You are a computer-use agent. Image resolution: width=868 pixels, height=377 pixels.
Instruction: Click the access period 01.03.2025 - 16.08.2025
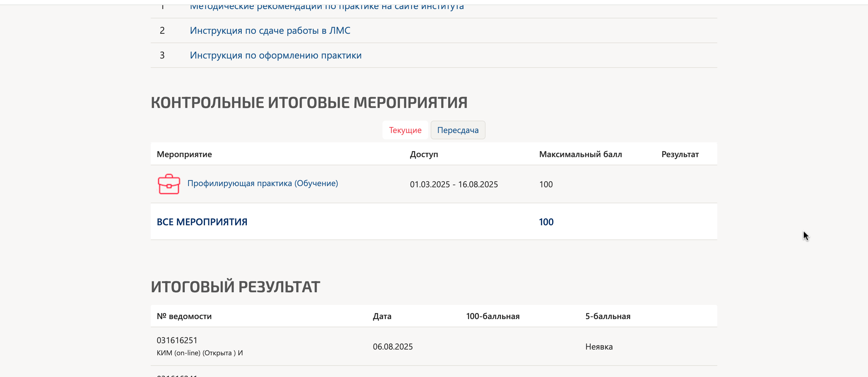click(x=454, y=185)
